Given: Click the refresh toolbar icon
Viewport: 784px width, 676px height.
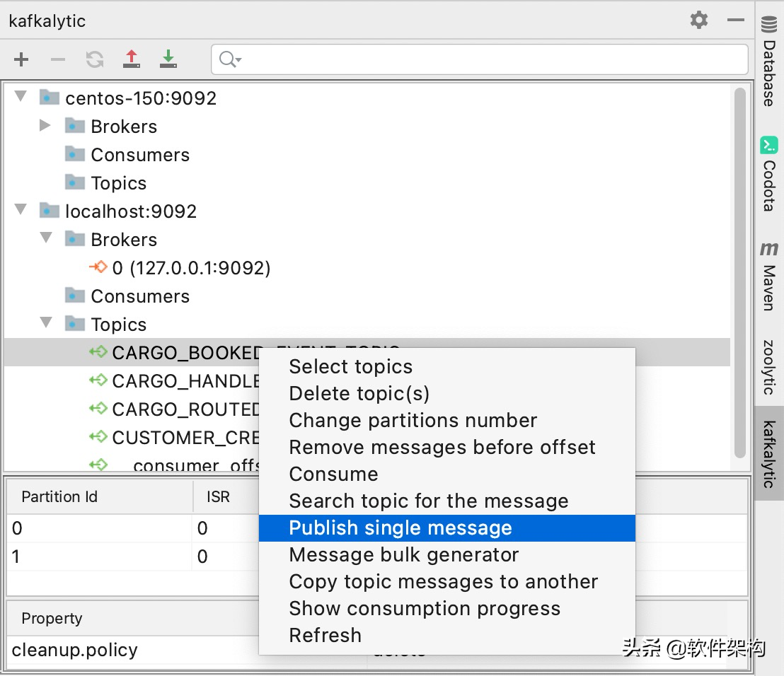Looking at the screenshot, I should [x=95, y=59].
